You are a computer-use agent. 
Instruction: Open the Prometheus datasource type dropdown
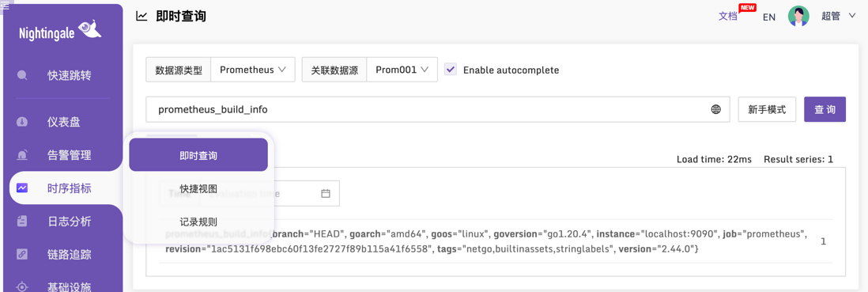253,70
